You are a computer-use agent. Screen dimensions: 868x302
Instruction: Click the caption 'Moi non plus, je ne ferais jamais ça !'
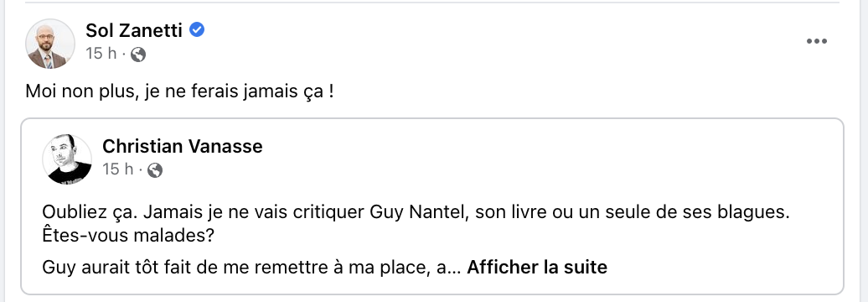(180, 92)
